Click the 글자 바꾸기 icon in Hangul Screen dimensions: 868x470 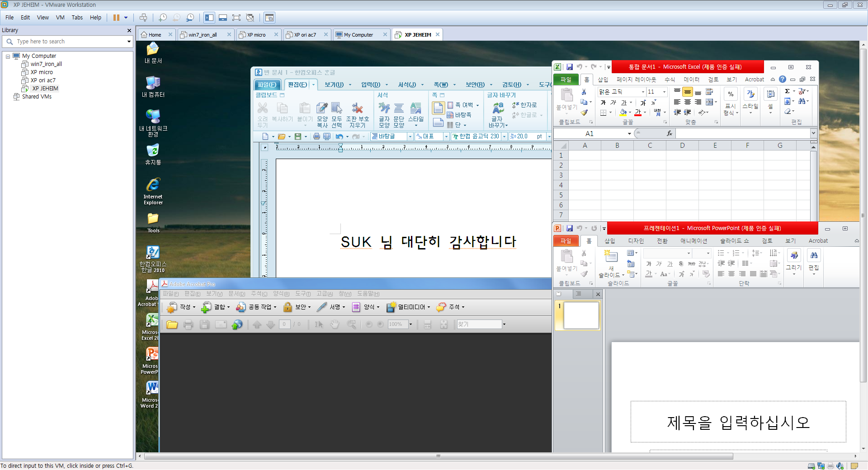click(498, 114)
